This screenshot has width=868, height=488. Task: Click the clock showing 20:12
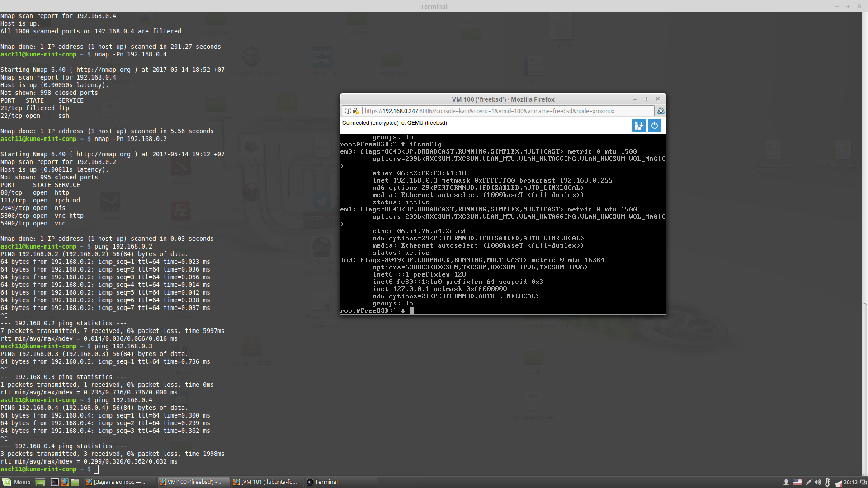pyautogui.click(x=850, y=482)
